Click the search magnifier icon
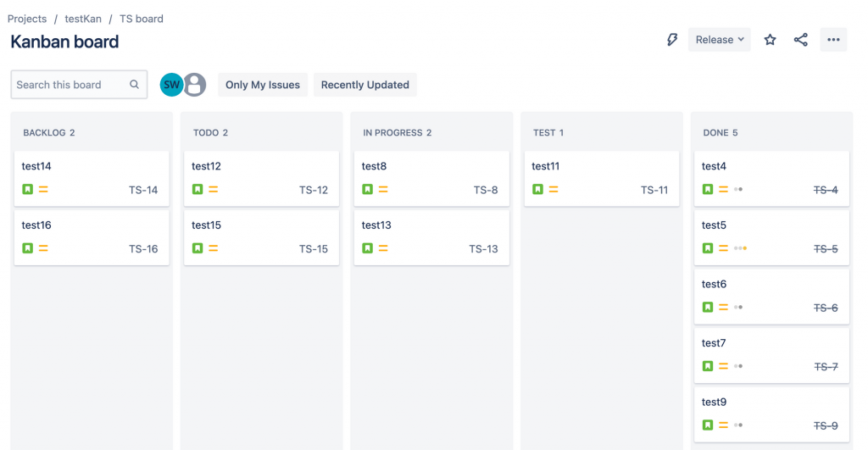This screenshot has width=868, height=450. (134, 85)
